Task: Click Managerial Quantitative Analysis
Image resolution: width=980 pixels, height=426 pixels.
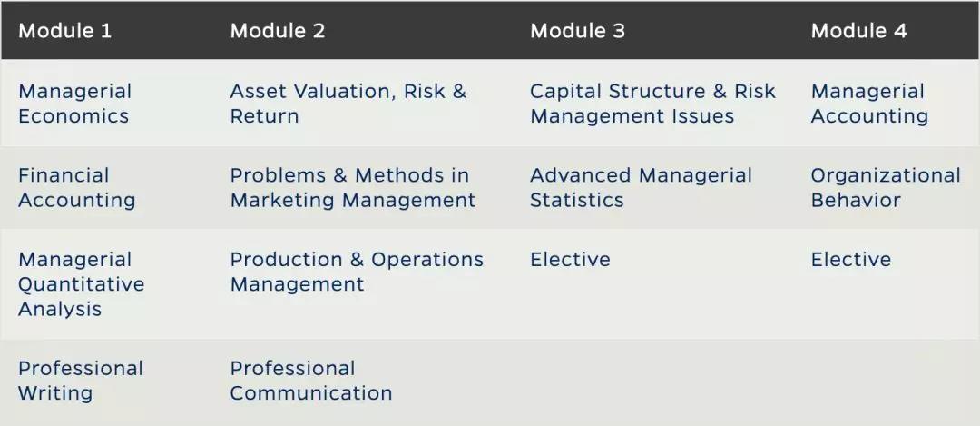Action: (x=81, y=284)
